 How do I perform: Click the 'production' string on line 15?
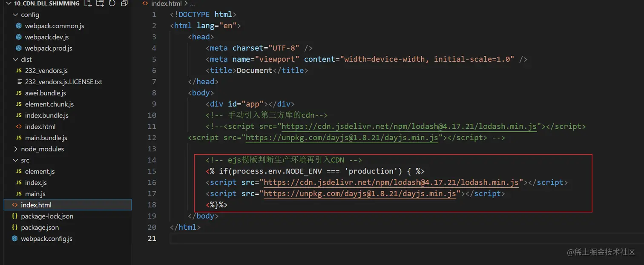371,171
